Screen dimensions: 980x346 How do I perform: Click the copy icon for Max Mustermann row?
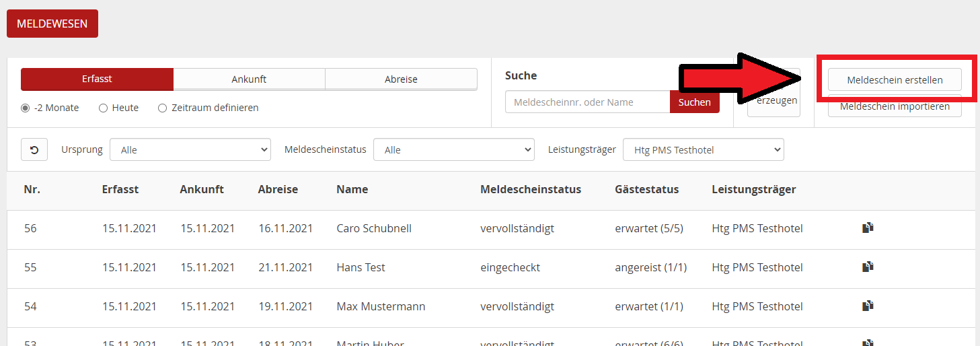coord(868,306)
